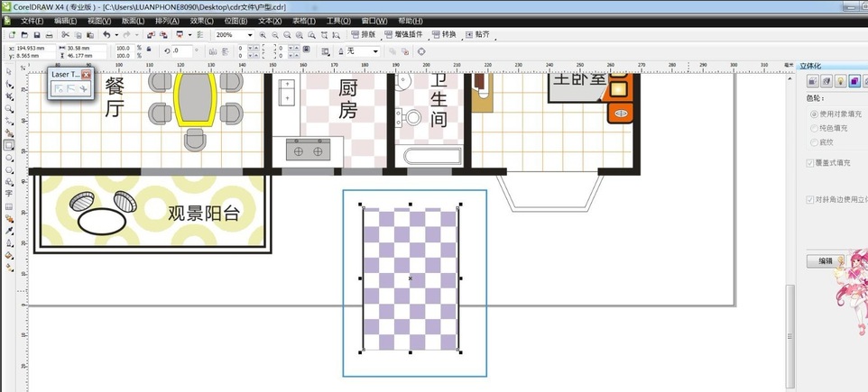Open the extrude lighting bulb tab

click(x=841, y=81)
